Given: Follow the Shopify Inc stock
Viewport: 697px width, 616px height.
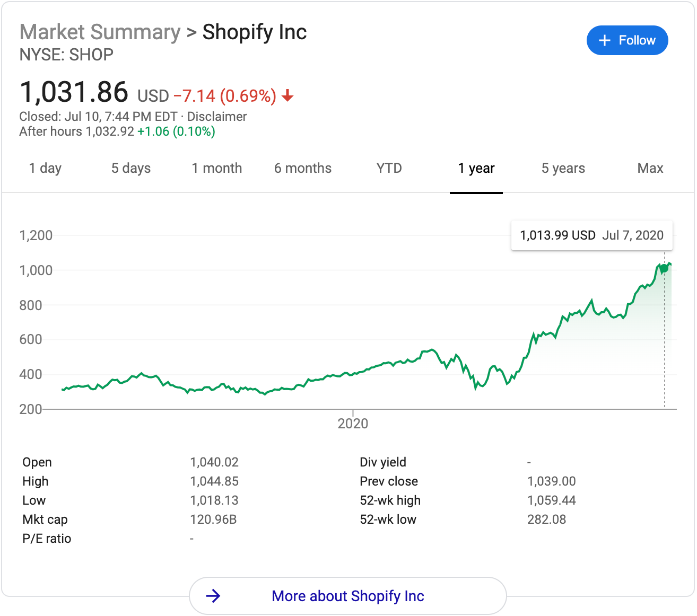Looking at the screenshot, I should point(627,40).
